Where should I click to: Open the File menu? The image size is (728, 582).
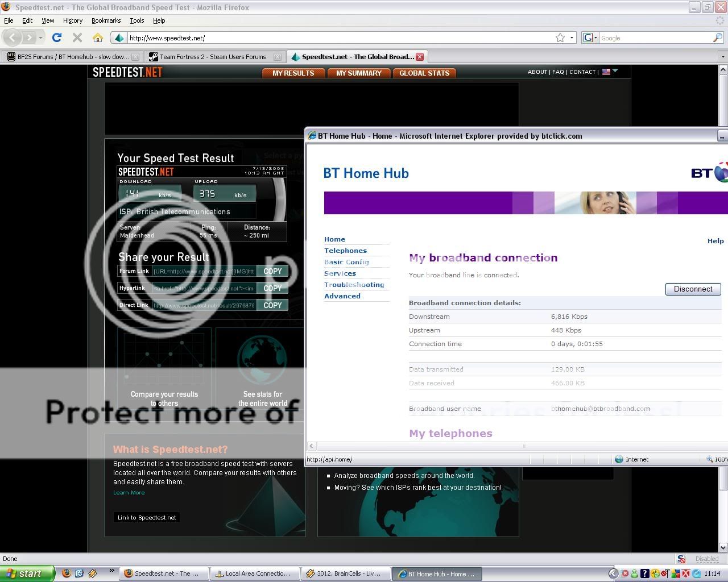pyautogui.click(x=9, y=20)
